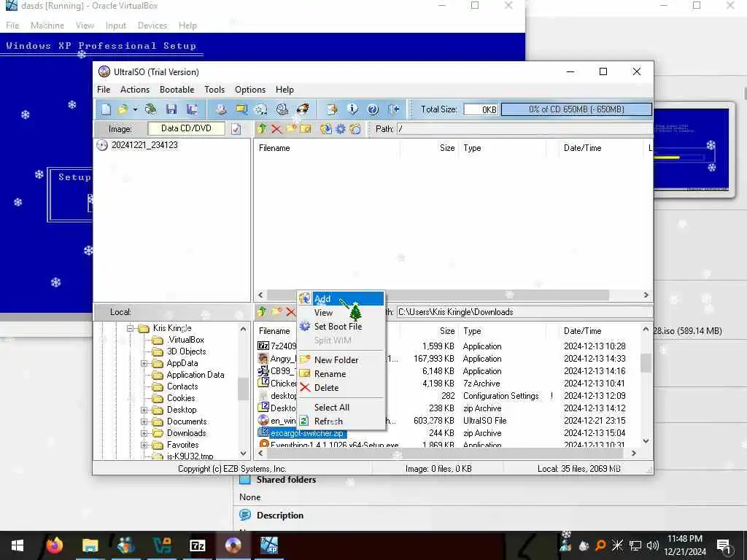
Task: Click the local path field showing Downloads
Action: pos(524,312)
